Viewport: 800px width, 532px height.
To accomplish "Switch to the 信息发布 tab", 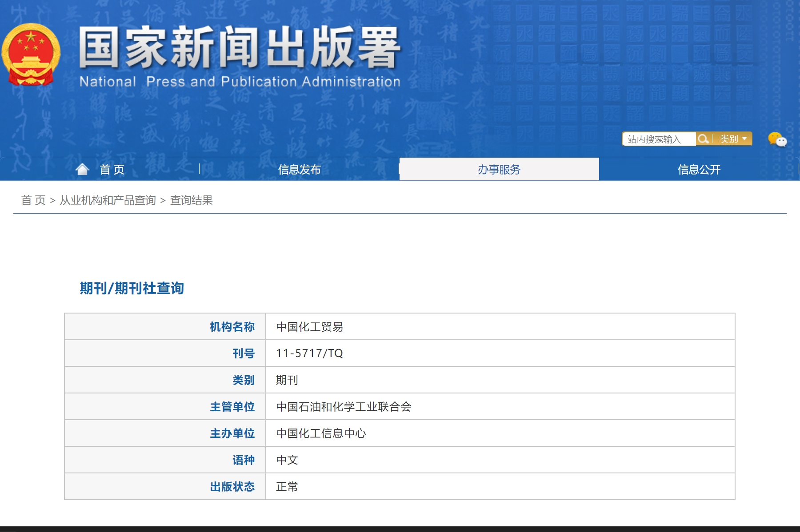I will 300,169.
